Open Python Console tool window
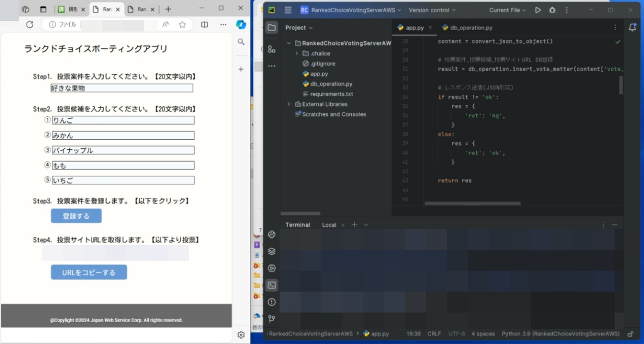The height and width of the screenshot is (344, 644). (272, 234)
